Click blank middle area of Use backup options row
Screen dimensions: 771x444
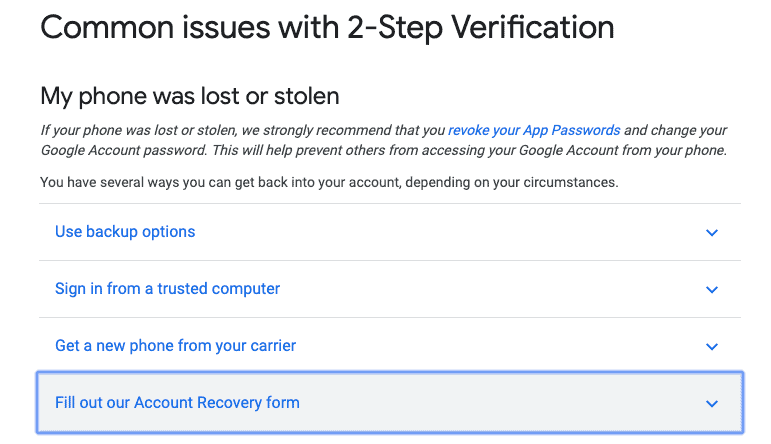coord(450,232)
